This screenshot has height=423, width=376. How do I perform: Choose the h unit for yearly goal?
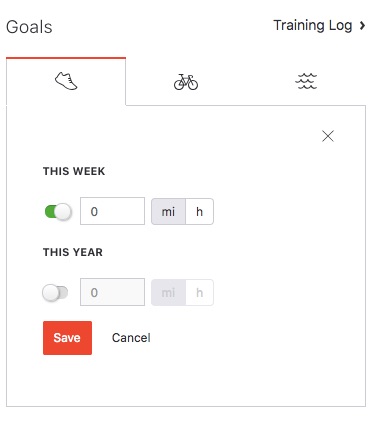tap(199, 293)
